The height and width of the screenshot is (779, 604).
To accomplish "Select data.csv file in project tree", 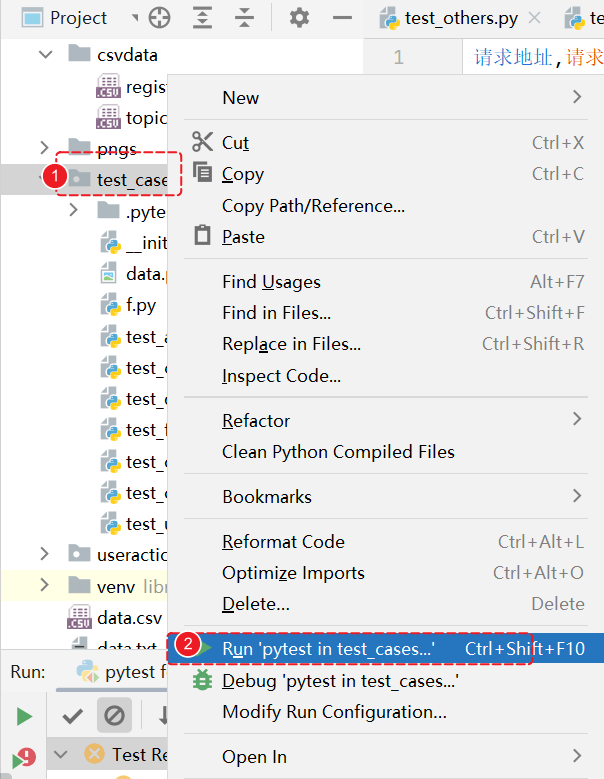I will (129, 617).
